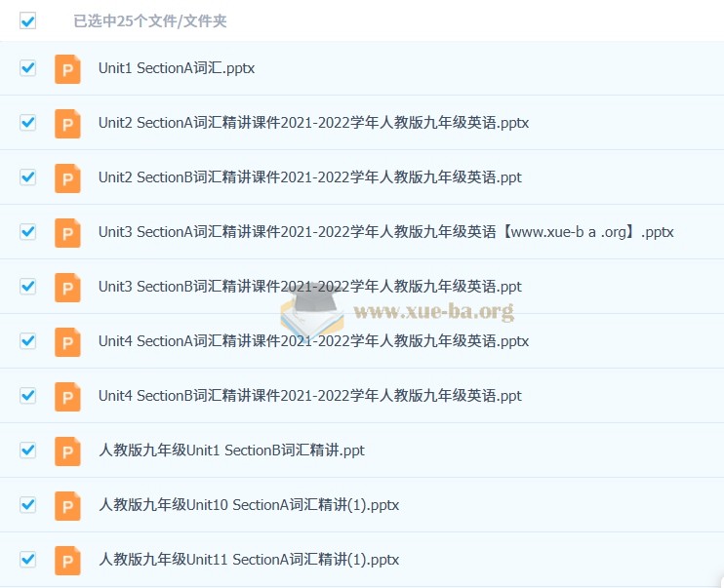Toggle checkbox for Unit4 SectionA file

click(x=27, y=340)
